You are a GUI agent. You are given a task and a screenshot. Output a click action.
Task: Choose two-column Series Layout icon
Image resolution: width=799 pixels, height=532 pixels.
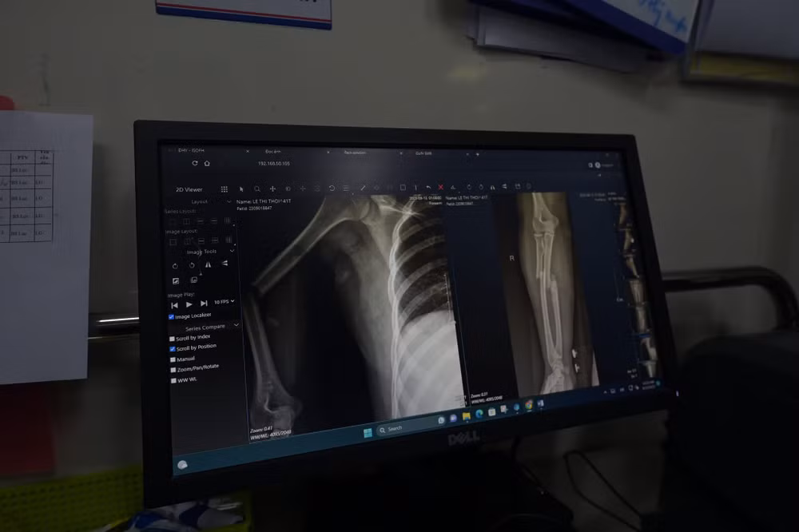(x=186, y=221)
